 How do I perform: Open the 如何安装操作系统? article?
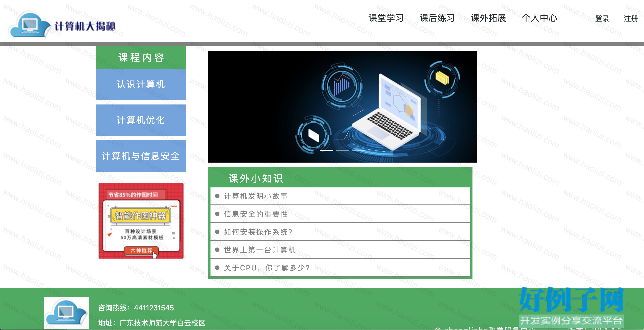tap(340, 232)
